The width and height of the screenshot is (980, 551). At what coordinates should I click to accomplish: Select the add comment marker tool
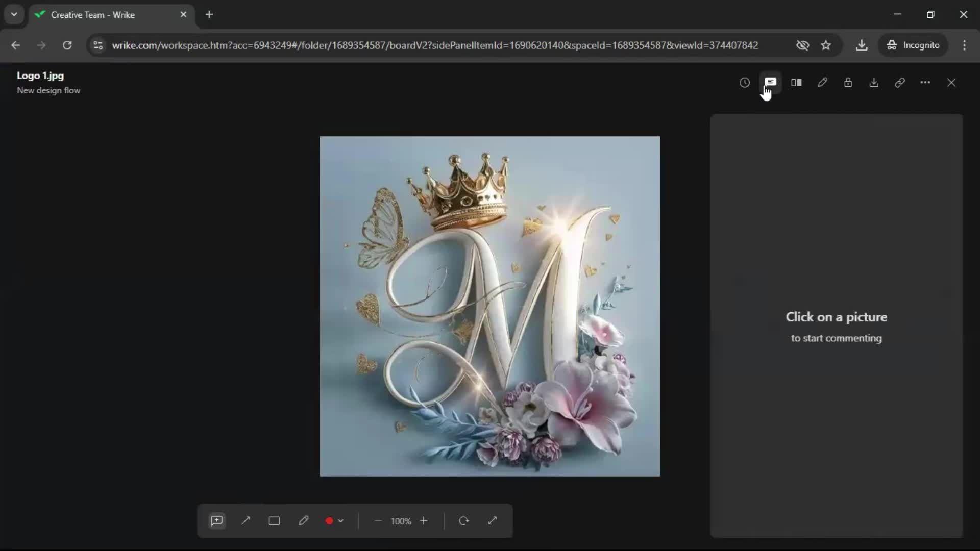click(217, 521)
